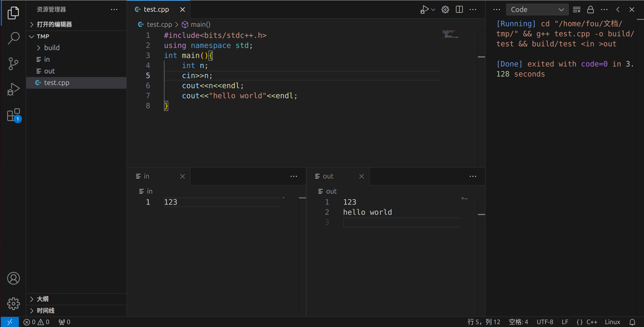Toggle output scroll lock icon

pos(590,10)
